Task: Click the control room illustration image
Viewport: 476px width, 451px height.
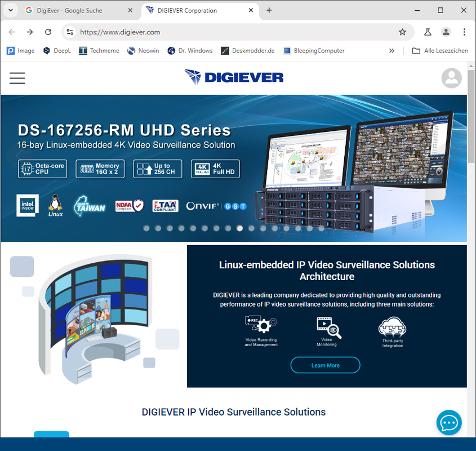Action: 94,319
